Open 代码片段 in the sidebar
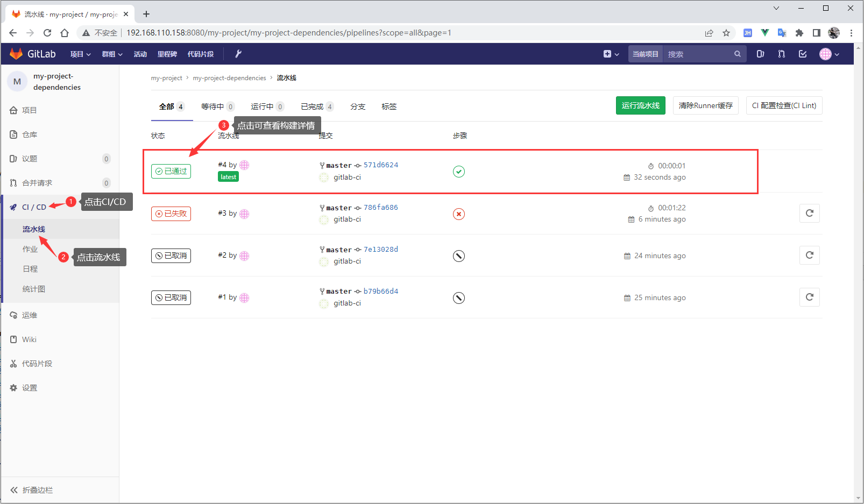Screen dimensions: 864x504 (x=60, y=364)
